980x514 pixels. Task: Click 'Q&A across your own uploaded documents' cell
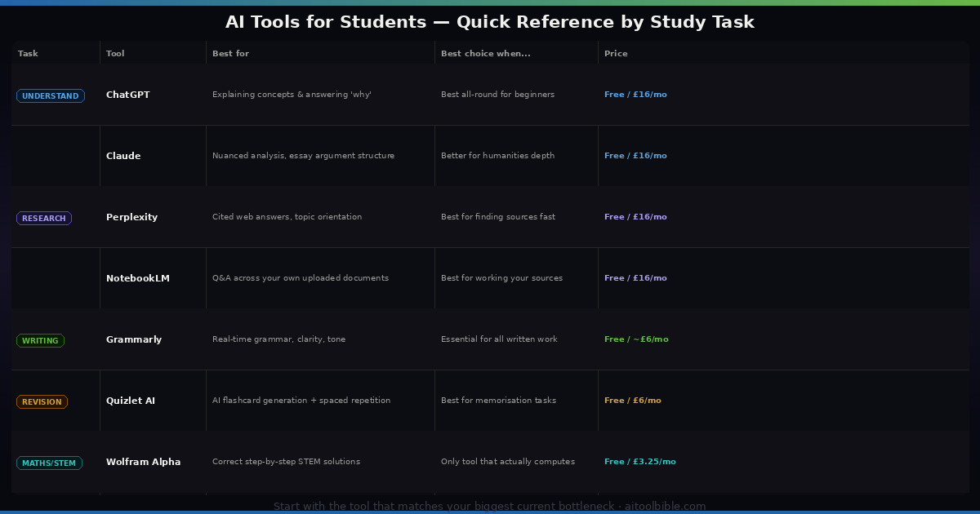pyautogui.click(x=301, y=278)
